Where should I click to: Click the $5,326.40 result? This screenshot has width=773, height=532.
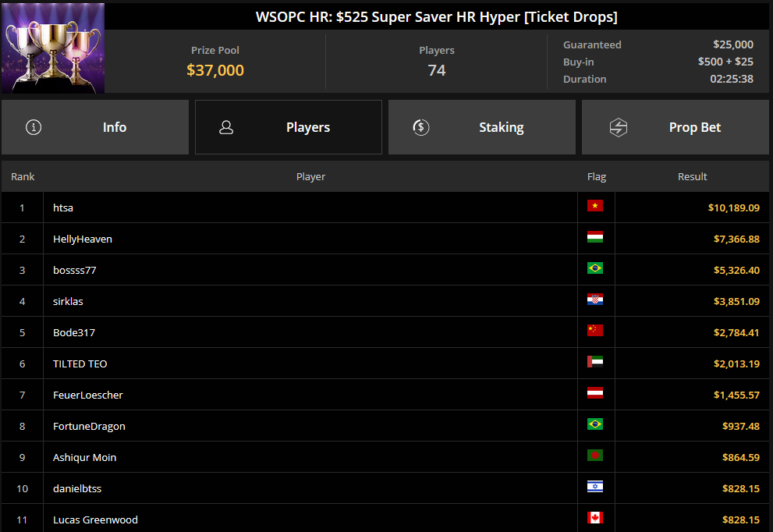(x=736, y=270)
